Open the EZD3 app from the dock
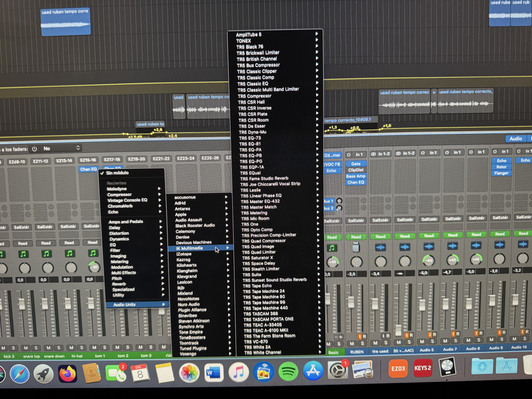532x399 pixels. 398,368
